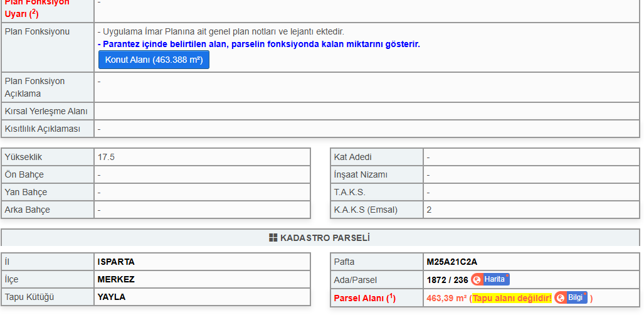Click the grid icon beside KADASTRO PARSELİ

pos(273,238)
